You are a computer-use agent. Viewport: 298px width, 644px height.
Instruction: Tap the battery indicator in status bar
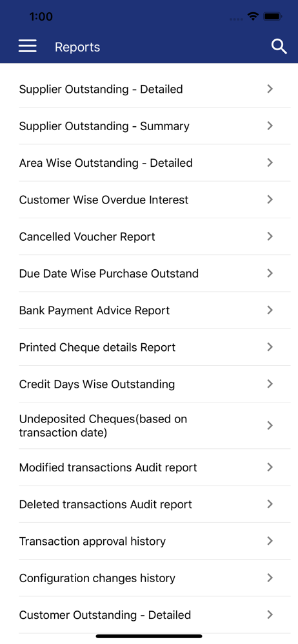point(272,17)
